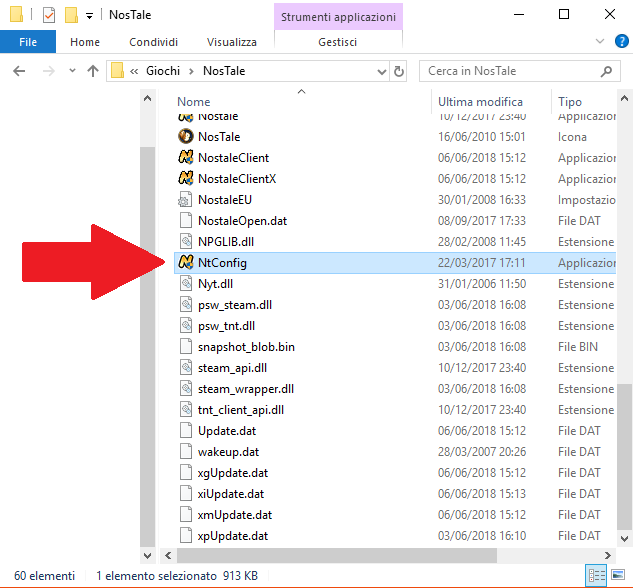
Task: Sort by the Tipo column header
Action: pyautogui.click(x=570, y=102)
